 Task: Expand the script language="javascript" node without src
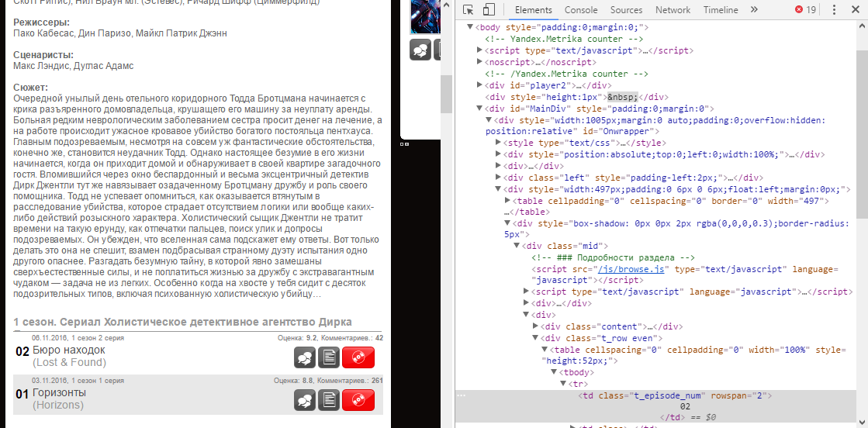coord(527,292)
